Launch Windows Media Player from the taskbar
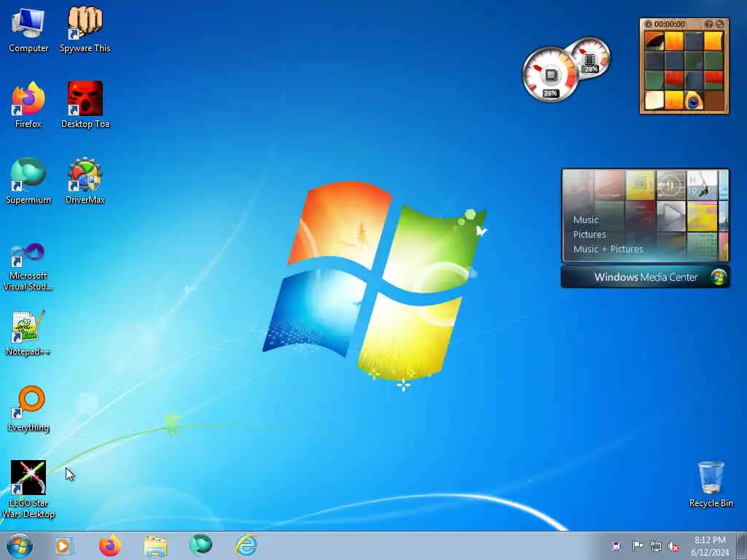The image size is (747, 560). pyautogui.click(x=64, y=545)
